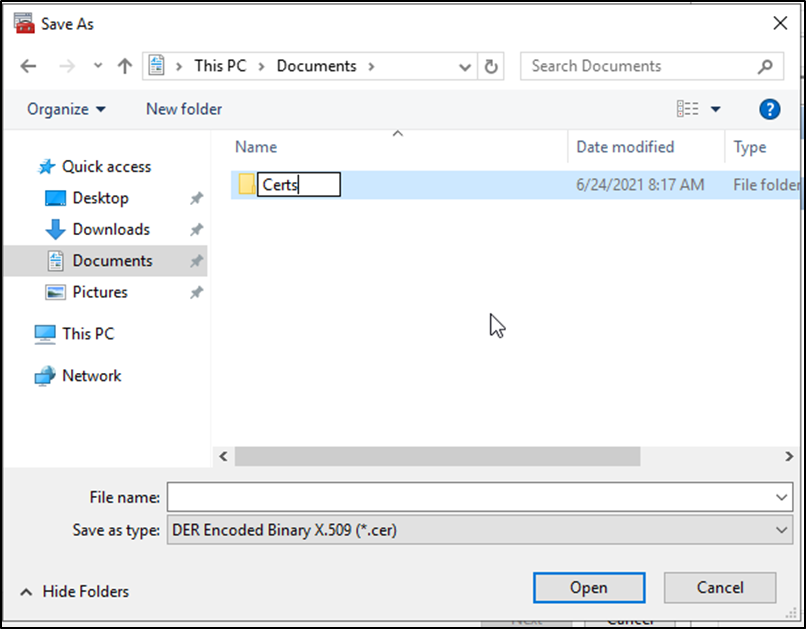Click the Change your view icon
Image resolution: width=806 pixels, height=629 pixels.
[x=688, y=109]
